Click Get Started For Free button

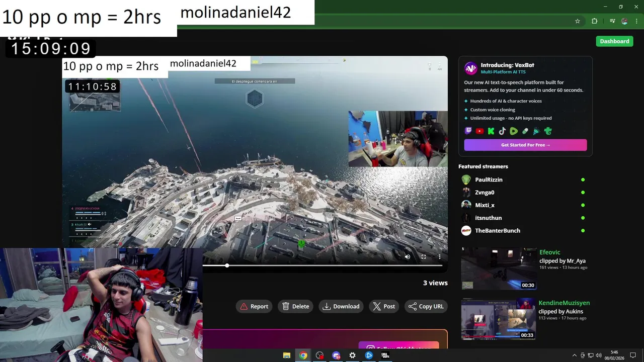pyautogui.click(x=525, y=145)
